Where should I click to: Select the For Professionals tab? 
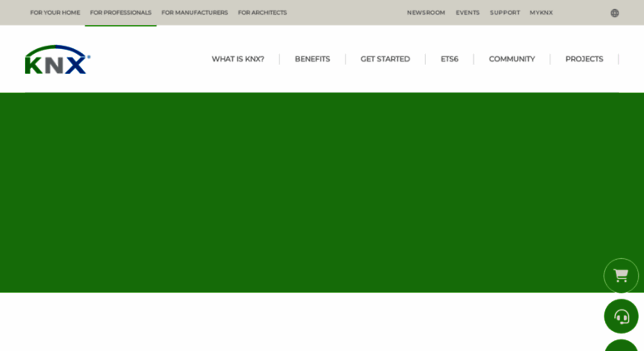coord(121,12)
